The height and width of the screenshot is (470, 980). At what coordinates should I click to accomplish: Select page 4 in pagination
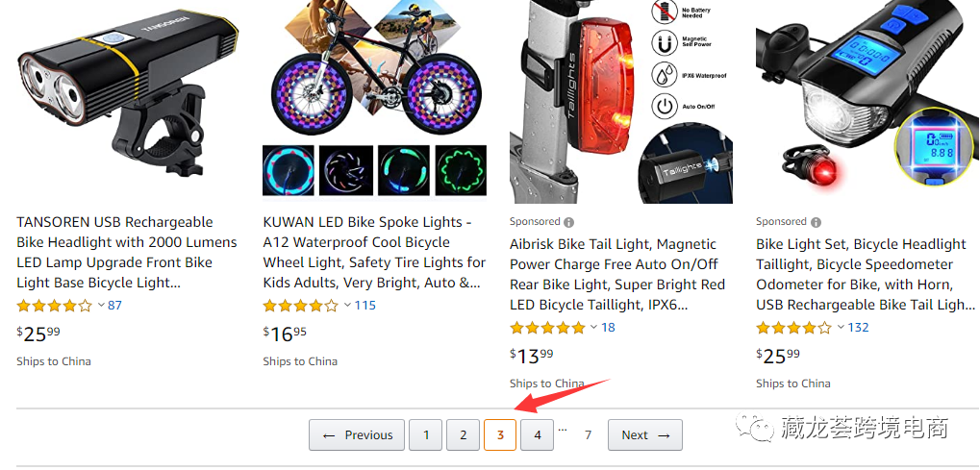point(538,435)
